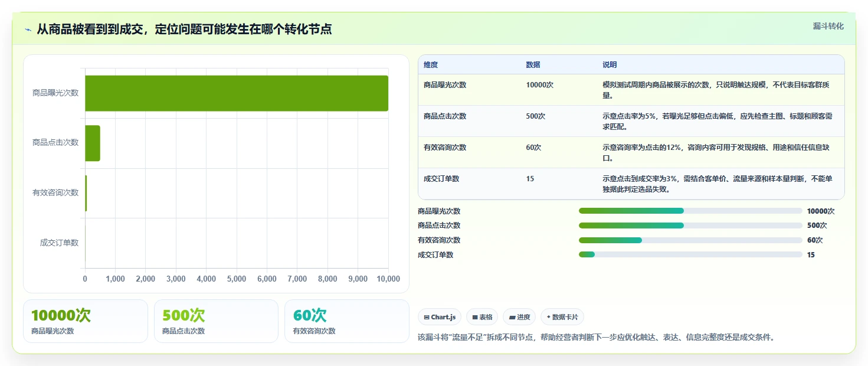Open the 10000次 商品曝光次数 data card
868x366 pixels.
(86, 321)
